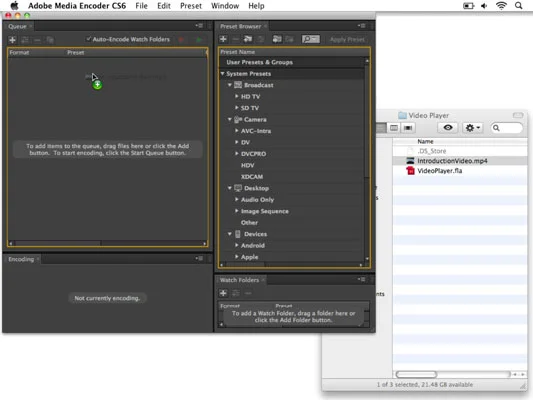Open the Watch Folders panel options menu

pos(361,279)
